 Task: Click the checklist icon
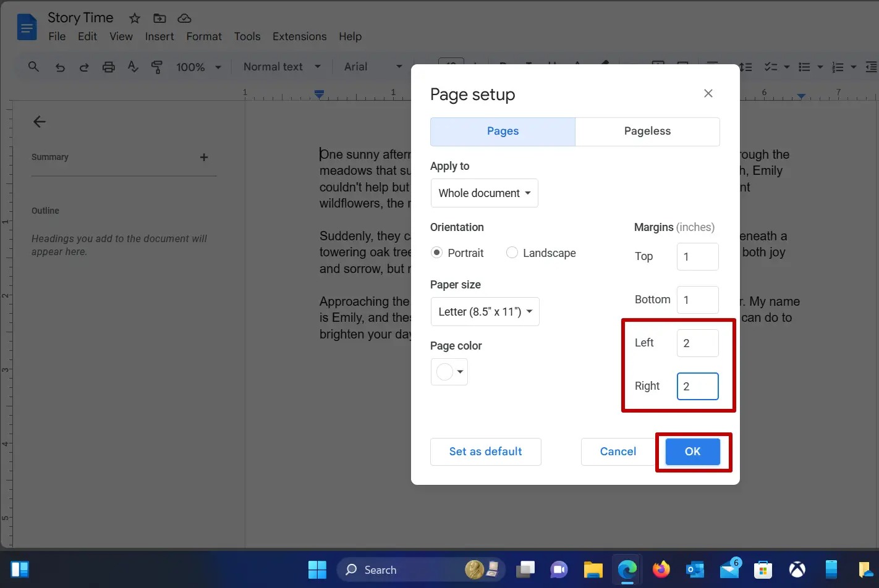click(x=771, y=67)
